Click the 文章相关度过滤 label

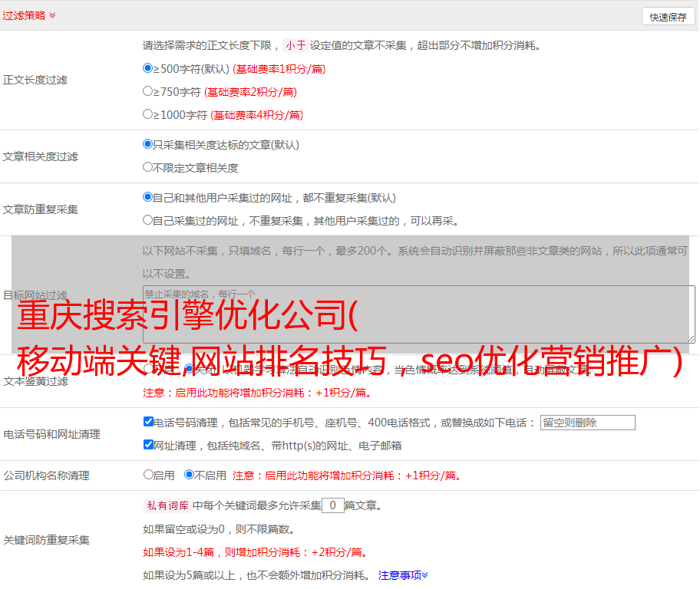point(41,156)
